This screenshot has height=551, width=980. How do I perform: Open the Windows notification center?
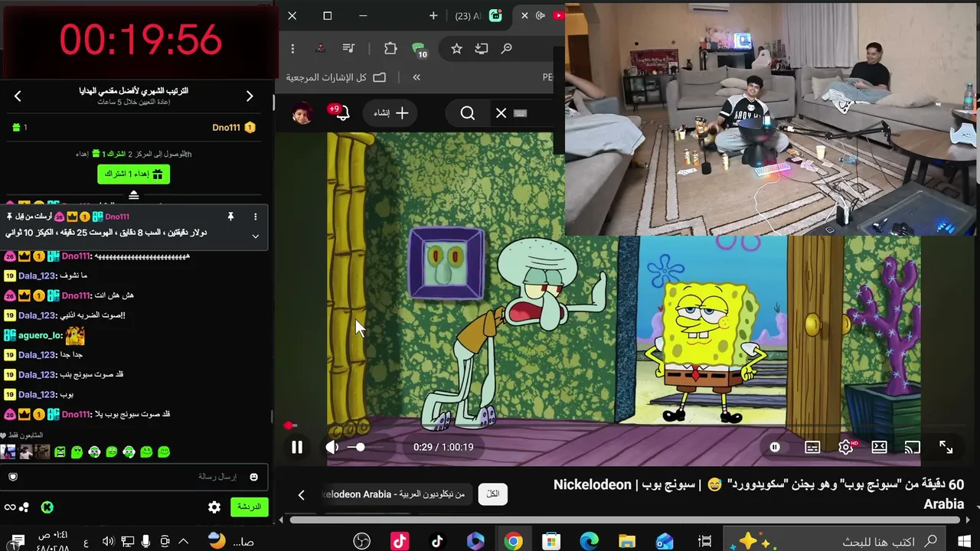point(17,542)
